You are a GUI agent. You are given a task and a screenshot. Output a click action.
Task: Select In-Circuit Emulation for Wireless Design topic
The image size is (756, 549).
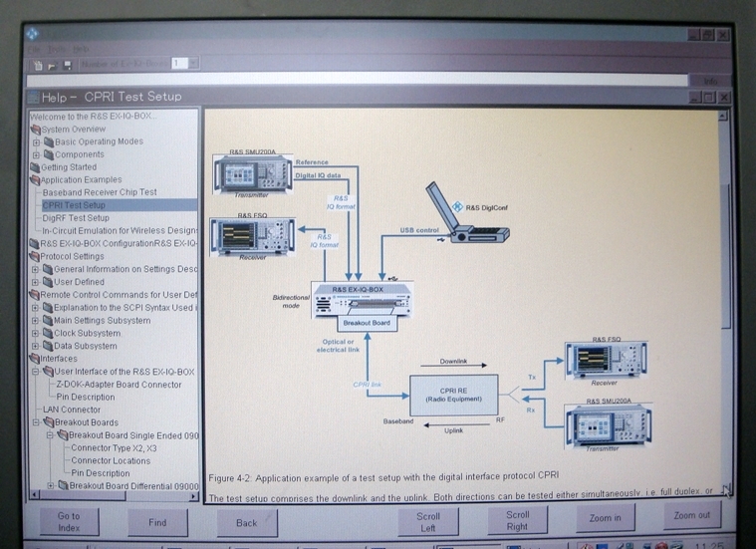coord(120,230)
